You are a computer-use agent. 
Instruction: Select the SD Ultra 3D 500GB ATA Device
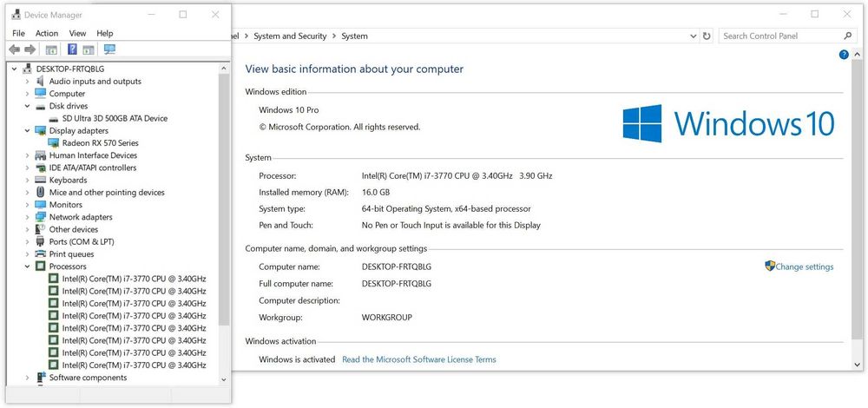(115, 118)
